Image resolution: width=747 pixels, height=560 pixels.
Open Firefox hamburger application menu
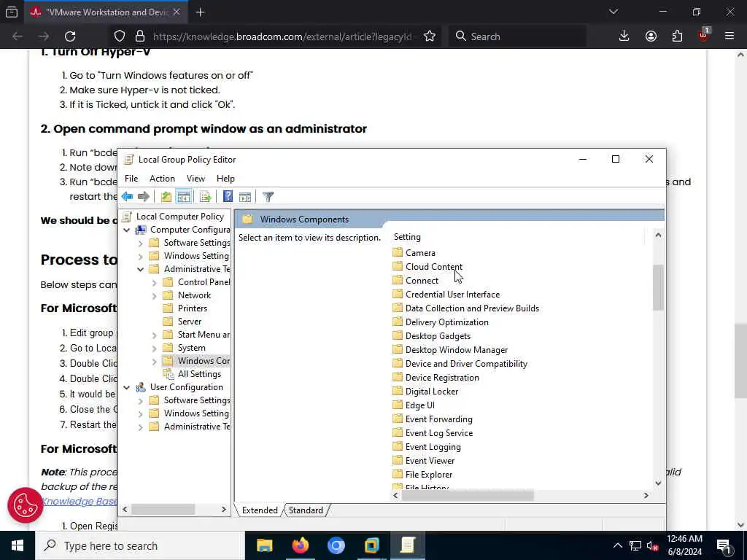(x=729, y=36)
